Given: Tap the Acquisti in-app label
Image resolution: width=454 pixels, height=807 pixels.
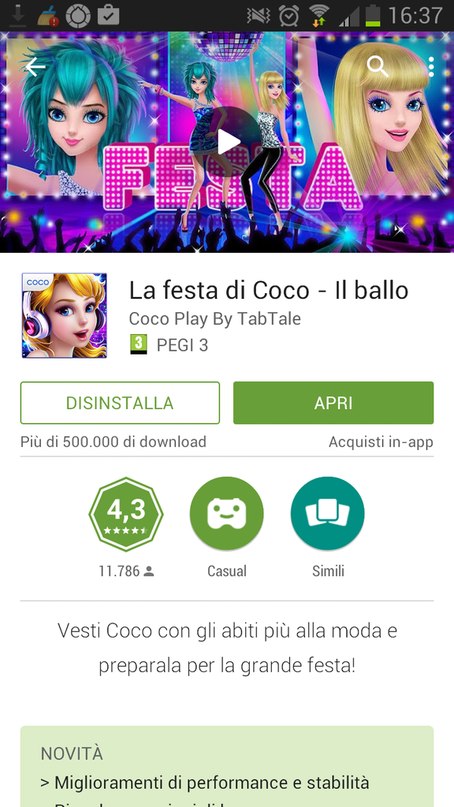Looking at the screenshot, I should 381,442.
